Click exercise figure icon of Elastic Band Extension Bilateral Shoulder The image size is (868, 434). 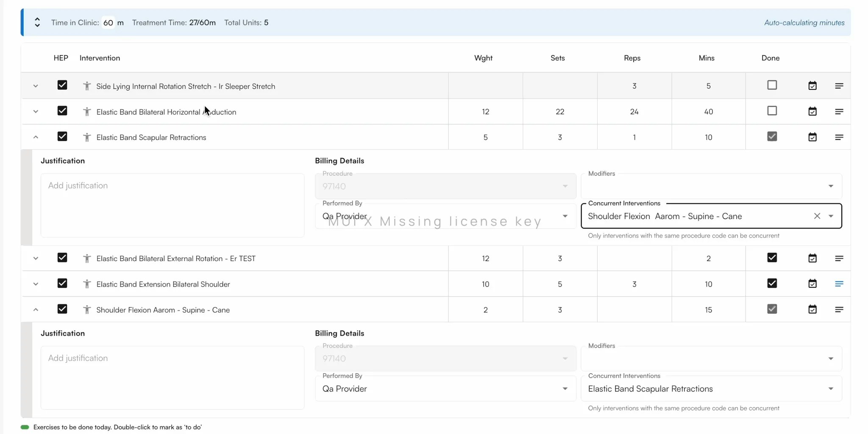[x=87, y=284]
